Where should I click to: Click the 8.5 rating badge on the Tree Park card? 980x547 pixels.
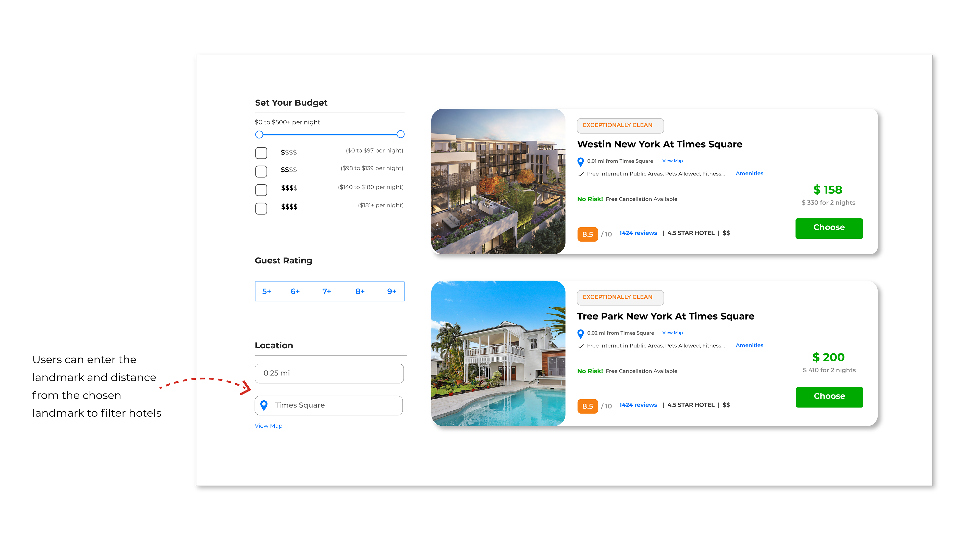tap(587, 406)
